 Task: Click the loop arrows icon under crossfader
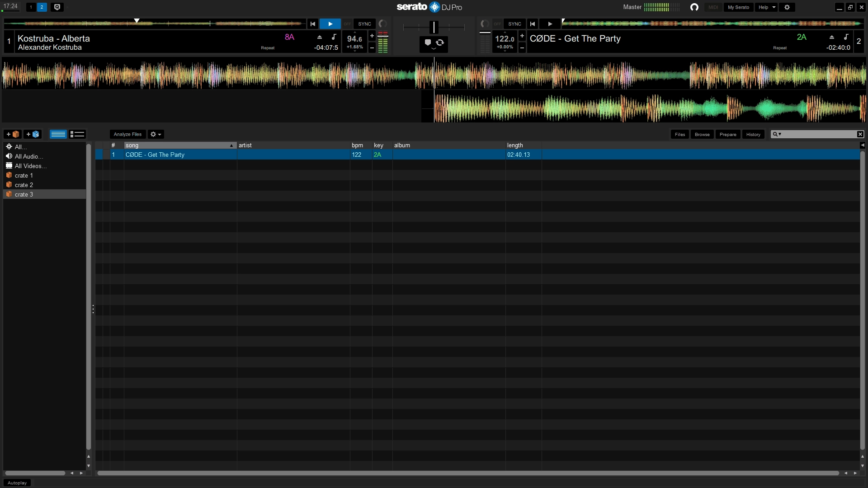pos(440,42)
